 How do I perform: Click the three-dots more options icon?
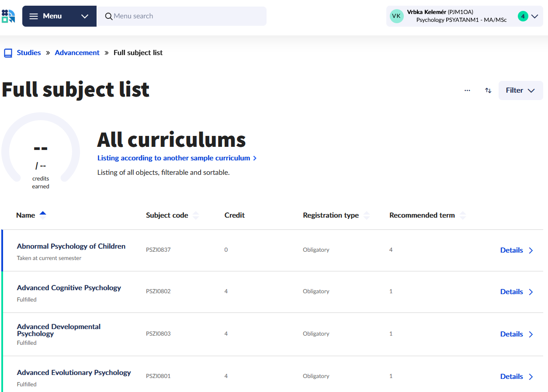pos(467,90)
